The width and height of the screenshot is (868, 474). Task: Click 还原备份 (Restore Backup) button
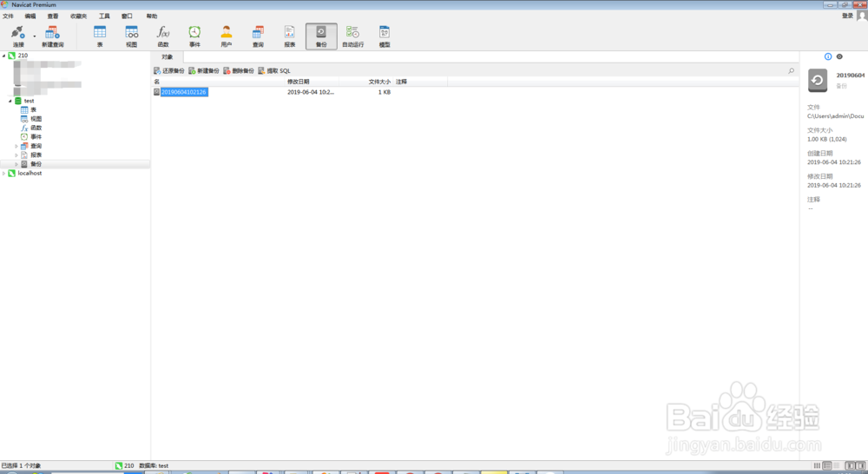click(169, 71)
